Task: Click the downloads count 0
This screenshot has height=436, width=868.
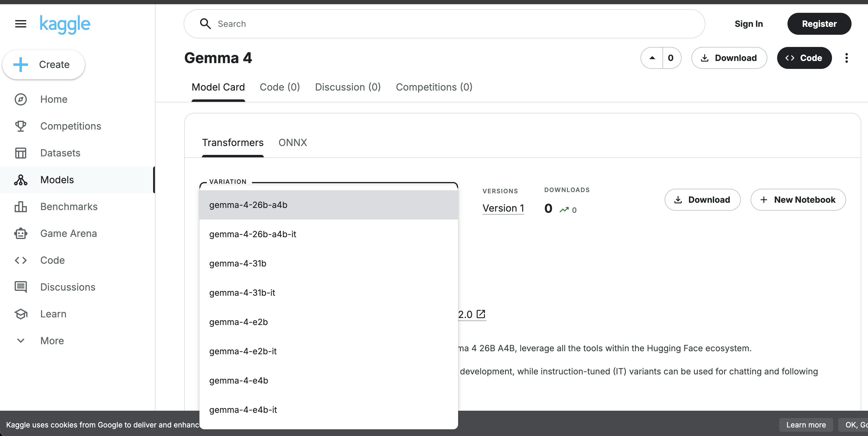Action: 548,209
